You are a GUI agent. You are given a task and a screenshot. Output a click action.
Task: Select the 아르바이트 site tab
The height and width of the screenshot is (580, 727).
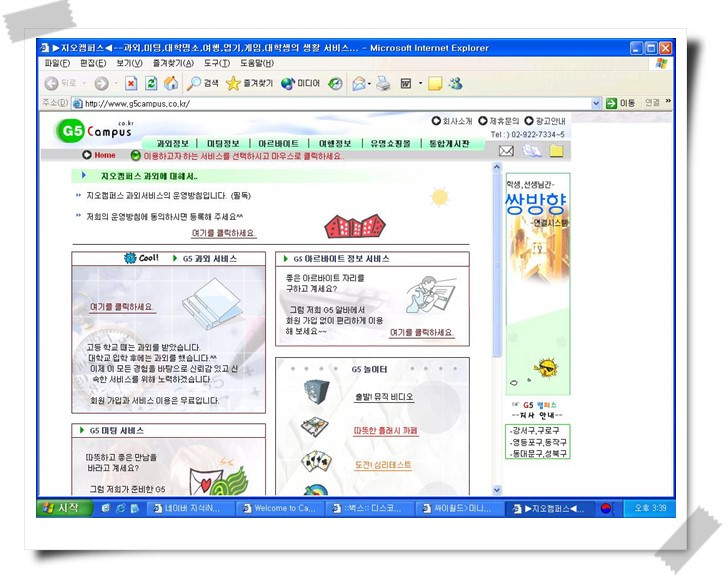[x=278, y=144]
